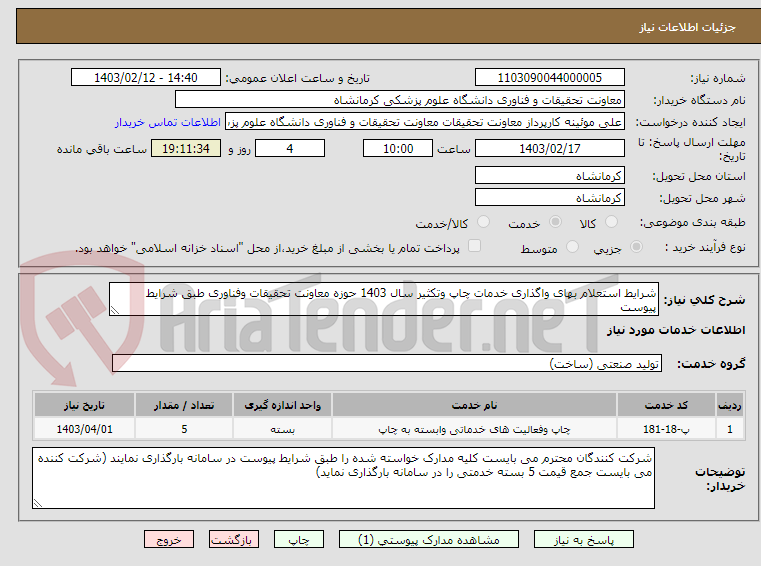Click the پاسخ به نیاز button

click(583, 539)
